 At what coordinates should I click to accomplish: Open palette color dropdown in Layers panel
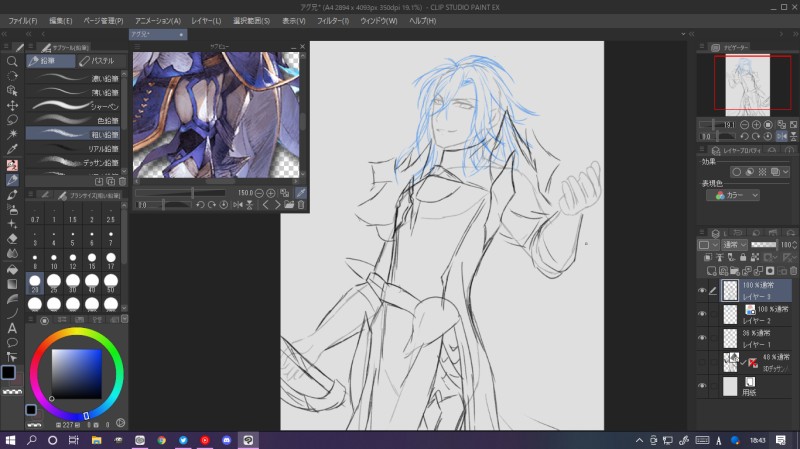point(708,245)
